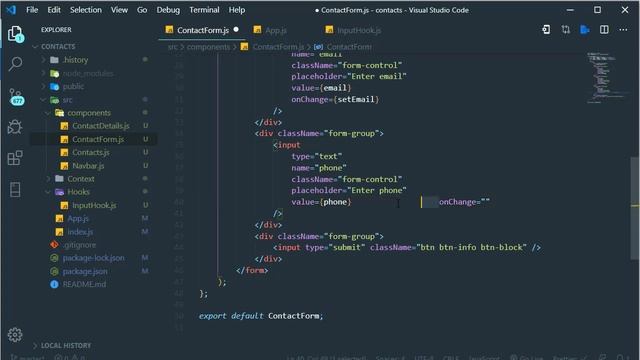Click the unsaved dot on ContactForm.js tab
Image resolution: width=640 pixels, height=360 pixels.
[x=236, y=29]
